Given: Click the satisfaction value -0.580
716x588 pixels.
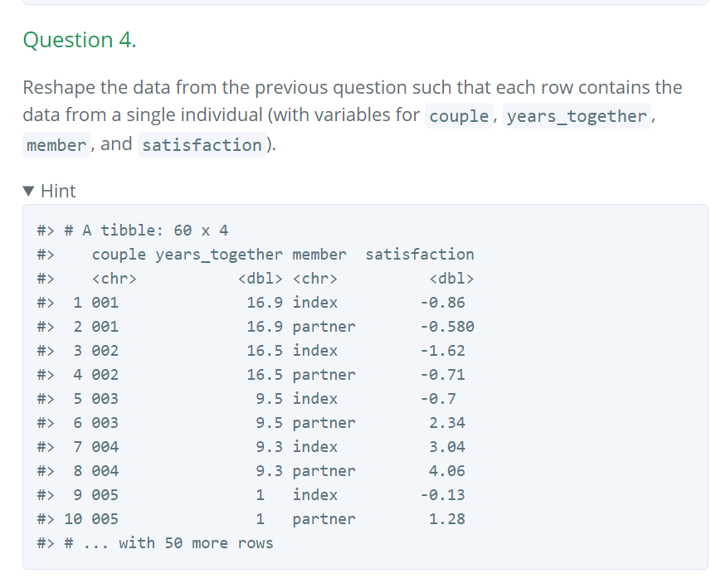Looking at the screenshot, I should pos(447,327).
